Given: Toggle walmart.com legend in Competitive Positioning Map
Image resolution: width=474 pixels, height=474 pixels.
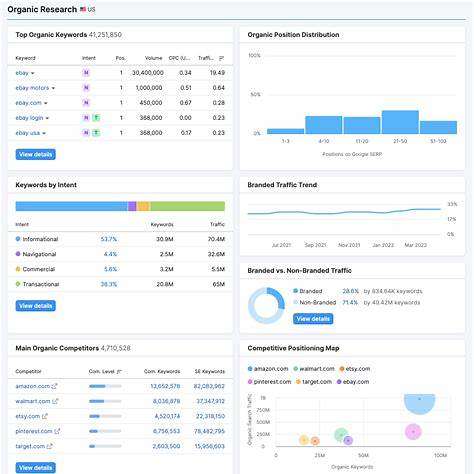Looking at the screenshot, I should tap(314, 369).
